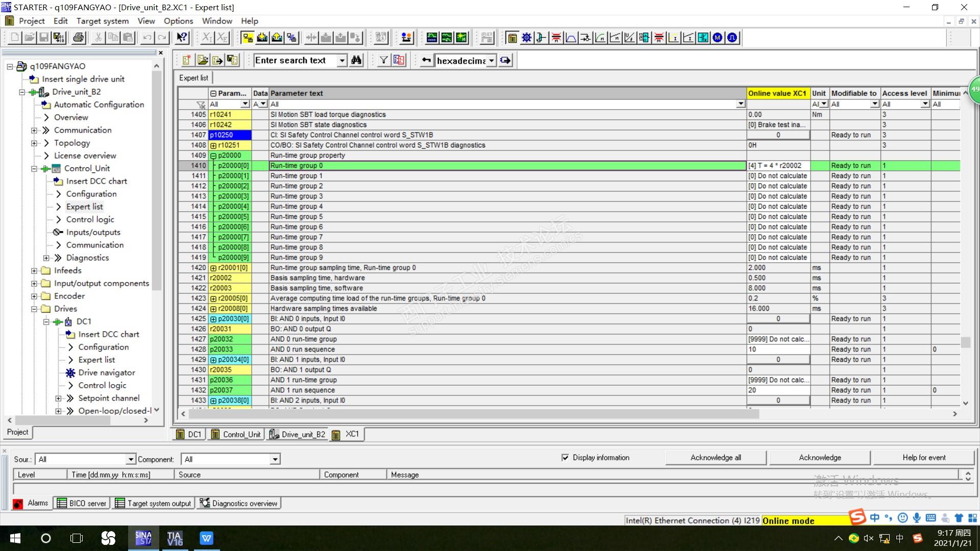Click the print icon in toolbar
980x551 pixels.
coord(79,37)
